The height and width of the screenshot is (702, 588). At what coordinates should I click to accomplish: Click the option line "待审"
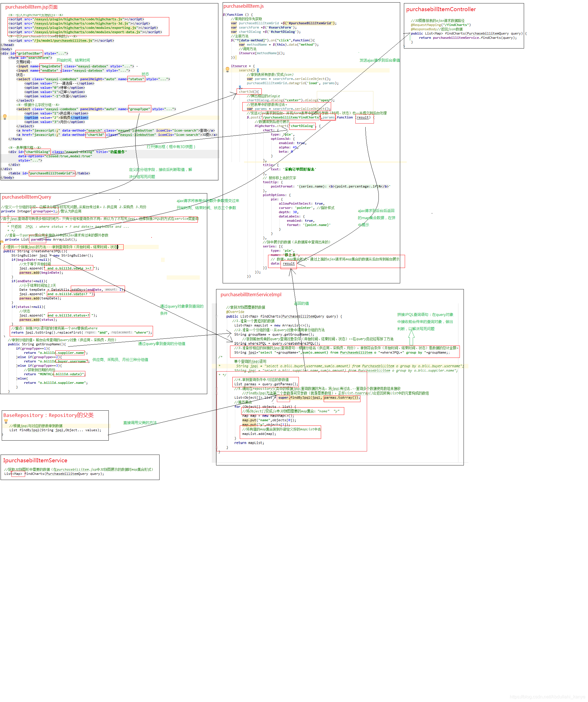pyautogui.click(x=55, y=88)
